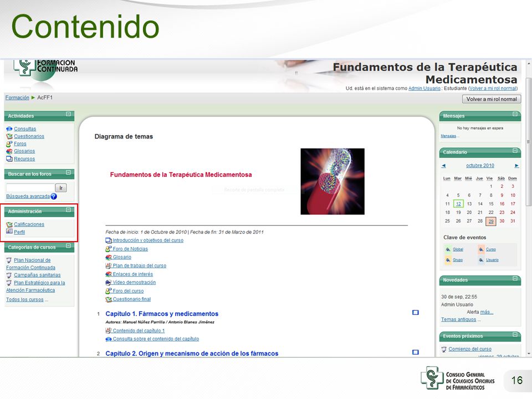Click the parenthesized Volver a mi rol normal link
The image size is (532, 399).
click(x=493, y=88)
